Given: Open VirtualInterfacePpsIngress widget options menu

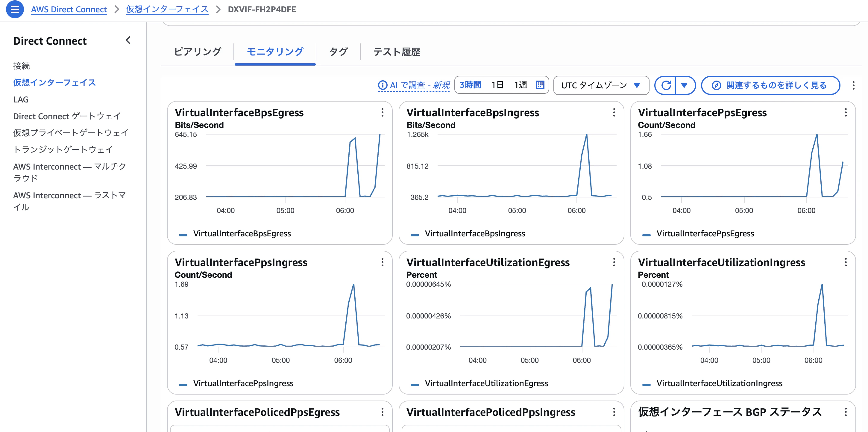Looking at the screenshot, I should [x=383, y=262].
